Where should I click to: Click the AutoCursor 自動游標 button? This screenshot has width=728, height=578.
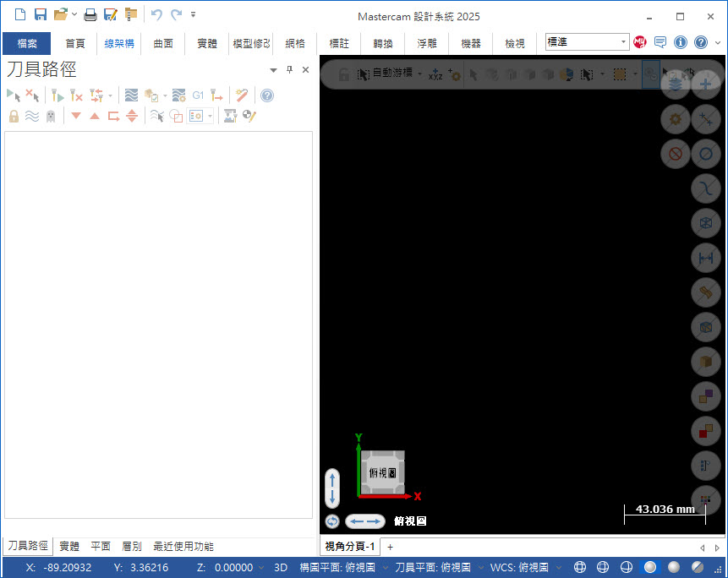386,73
